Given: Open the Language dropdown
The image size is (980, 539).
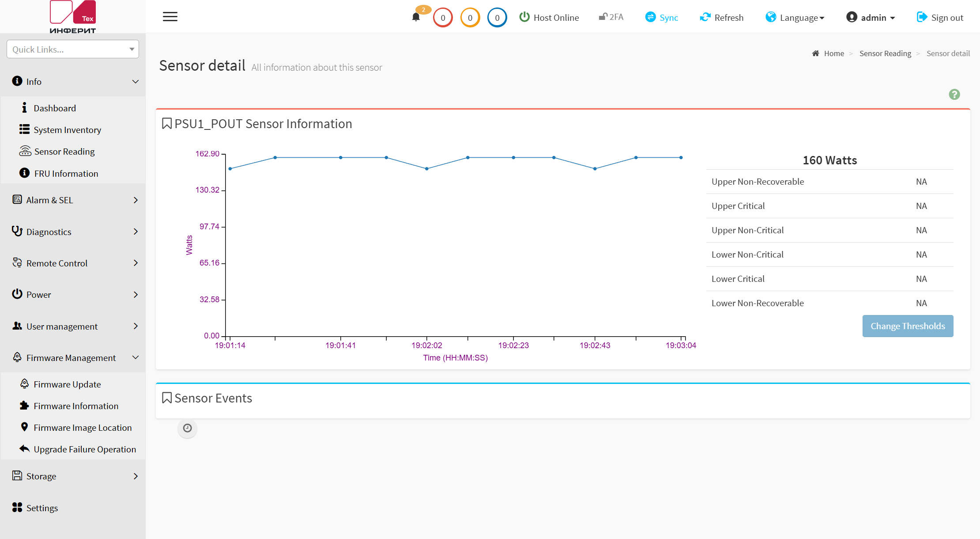Looking at the screenshot, I should 795,17.
